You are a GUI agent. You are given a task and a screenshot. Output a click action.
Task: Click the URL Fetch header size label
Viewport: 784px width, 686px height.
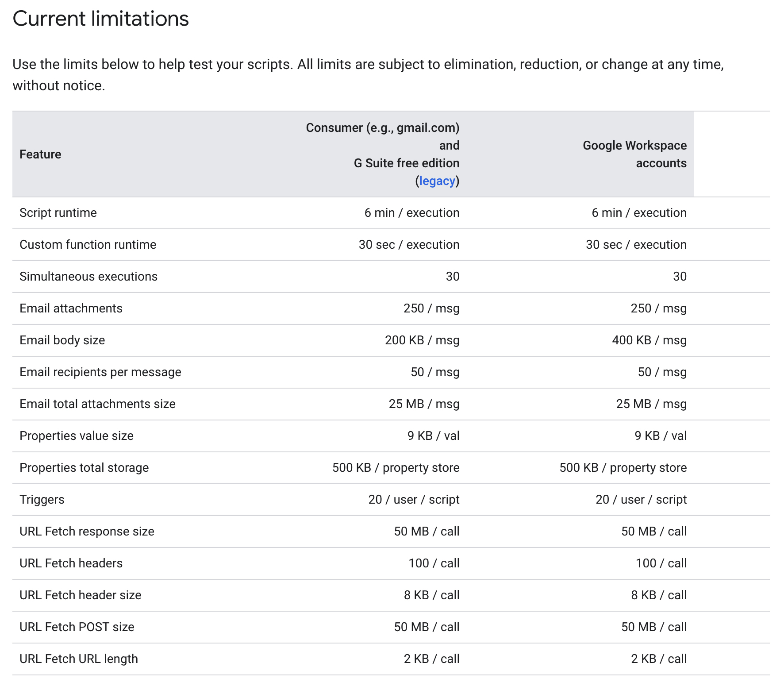(81, 595)
